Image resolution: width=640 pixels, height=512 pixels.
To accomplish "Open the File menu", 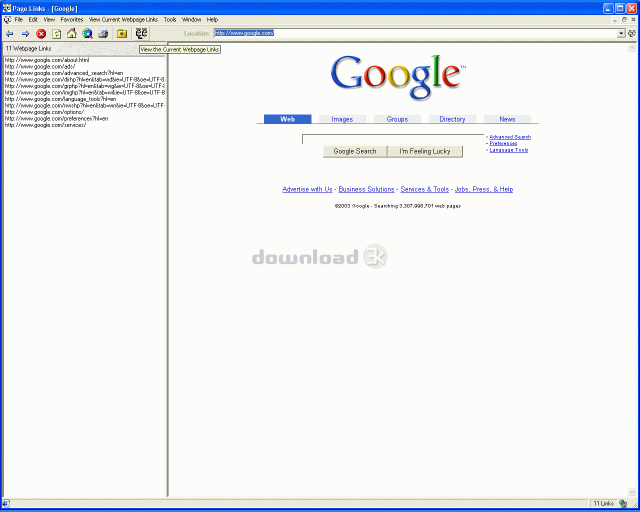I will tap(19, 20).
